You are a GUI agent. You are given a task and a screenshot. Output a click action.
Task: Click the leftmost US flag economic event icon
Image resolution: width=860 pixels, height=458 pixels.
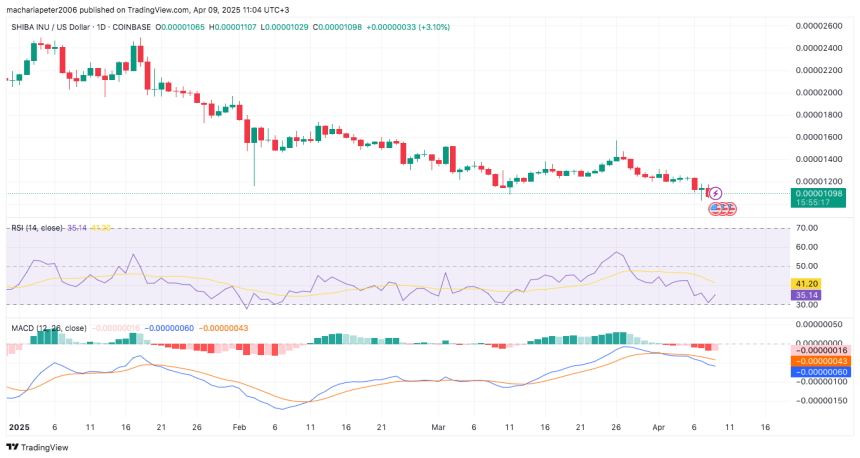pos(715,208)
